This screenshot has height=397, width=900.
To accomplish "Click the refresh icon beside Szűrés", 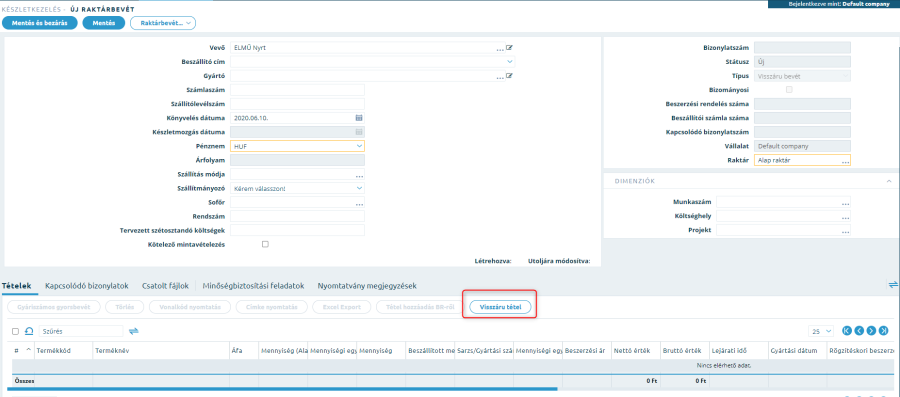I will (x=29, y=331).
